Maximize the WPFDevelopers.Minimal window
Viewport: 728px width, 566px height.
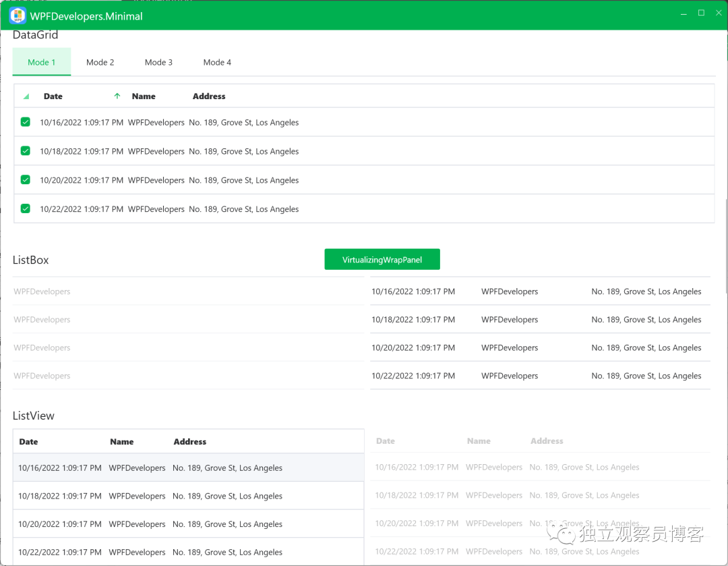(701, 13)
